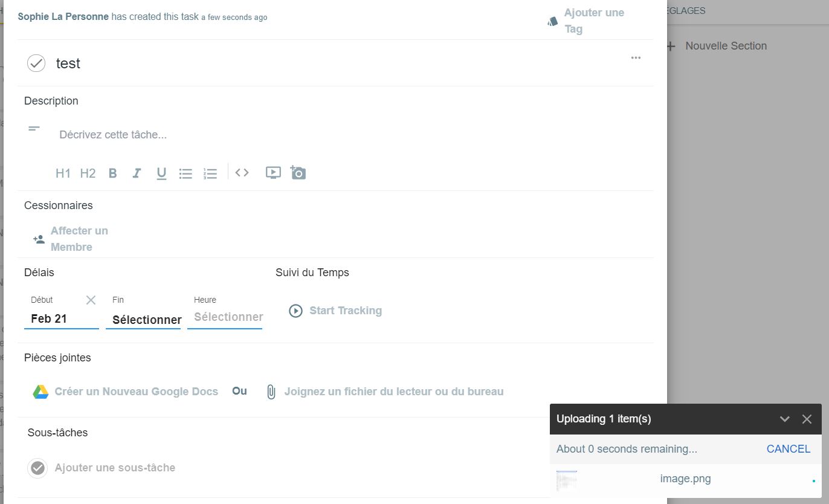Click the tag icon near Ajouter une Tag
The height and width of the screenshot is (504, 829).
(x=552, y=21)
